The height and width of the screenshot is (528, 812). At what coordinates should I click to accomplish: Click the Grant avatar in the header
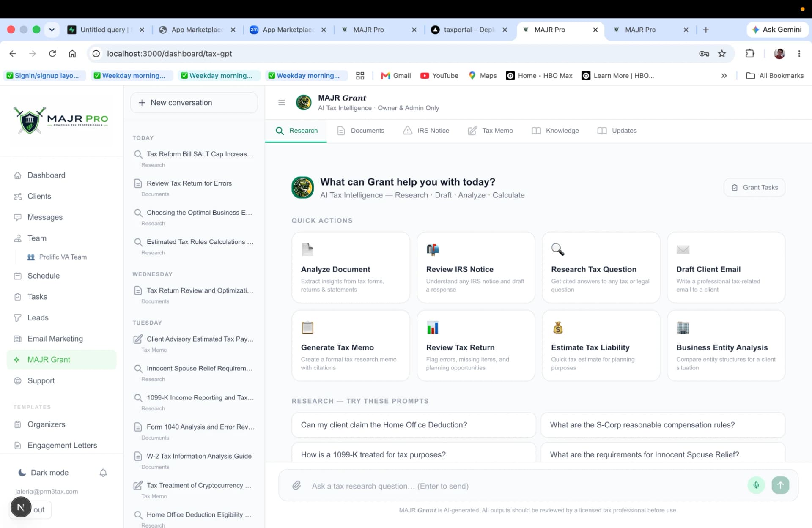(304, 102)
